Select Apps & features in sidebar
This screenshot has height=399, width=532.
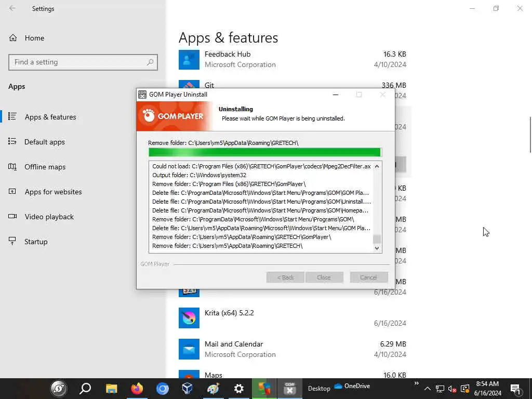pos(50,117)
